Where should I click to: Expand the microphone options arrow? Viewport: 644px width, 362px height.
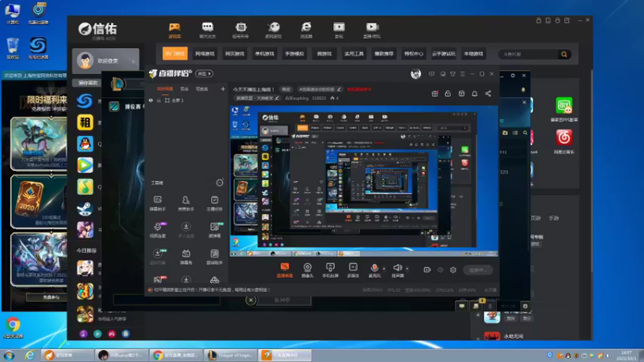[385, 269]
